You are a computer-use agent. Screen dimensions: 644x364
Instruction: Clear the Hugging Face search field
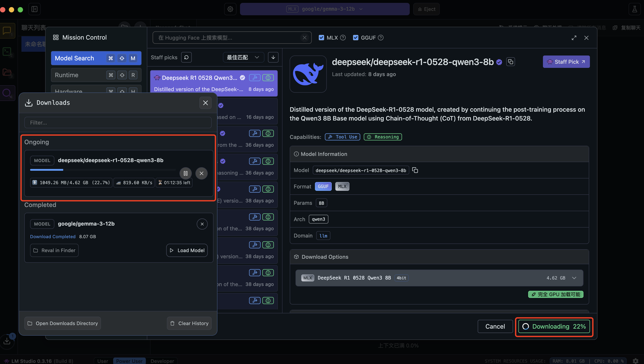pyautogui.click(x=304, y=38)
